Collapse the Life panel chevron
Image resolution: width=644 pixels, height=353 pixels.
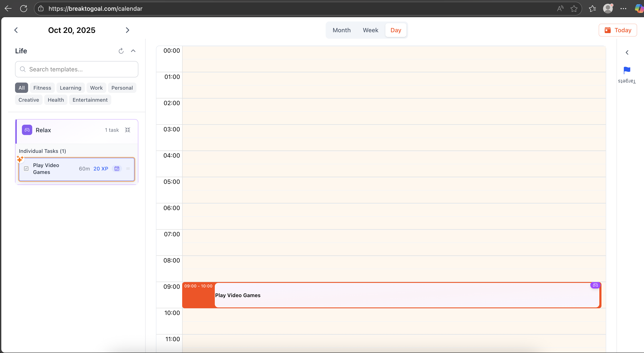pyautogui.click(x=133, y=51)
